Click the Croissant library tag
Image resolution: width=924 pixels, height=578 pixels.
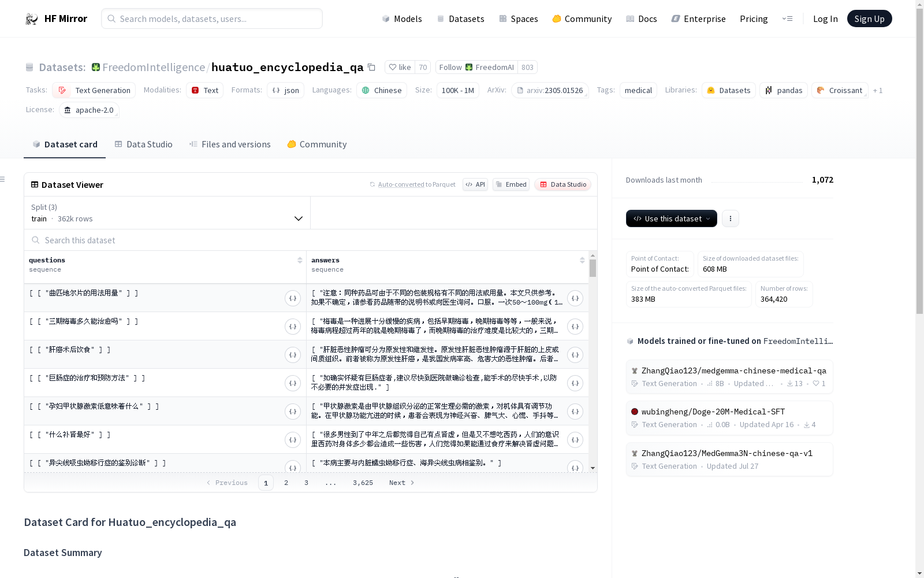click(840, 90)
